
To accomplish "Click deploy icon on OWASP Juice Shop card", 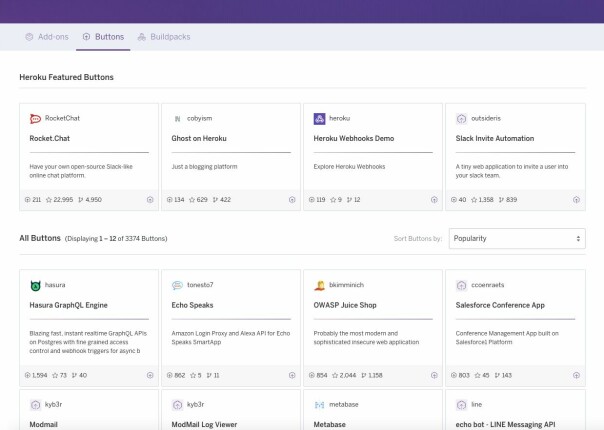I will (x=434, y=375).
